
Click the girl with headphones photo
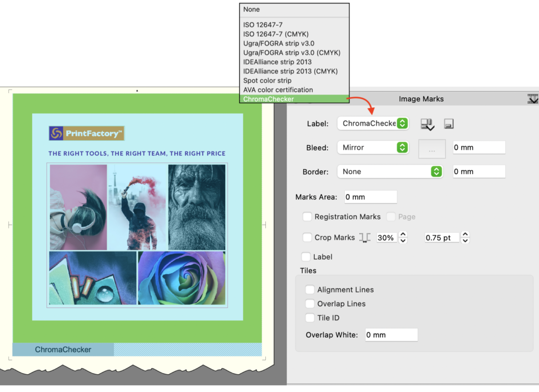(78, 207)
